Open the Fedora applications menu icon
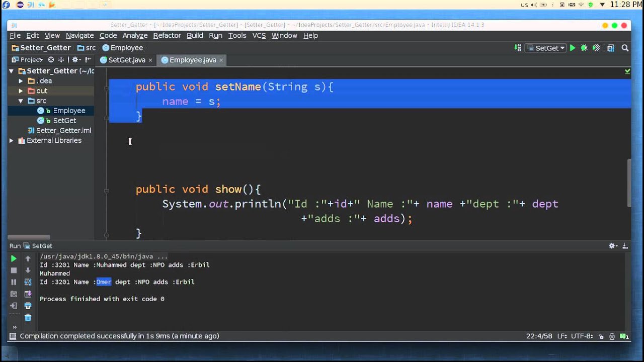644x362 pixels. click(x=6, y=5)
